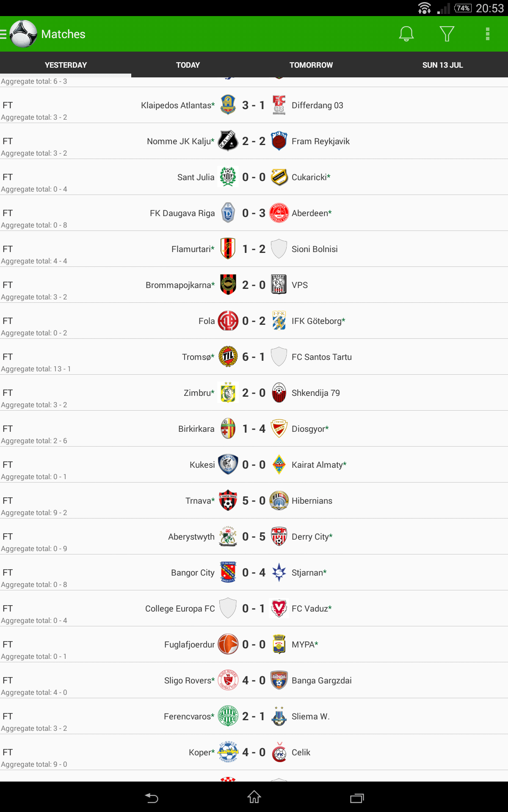Open the three-dot overflow menu

coord(488,34)
